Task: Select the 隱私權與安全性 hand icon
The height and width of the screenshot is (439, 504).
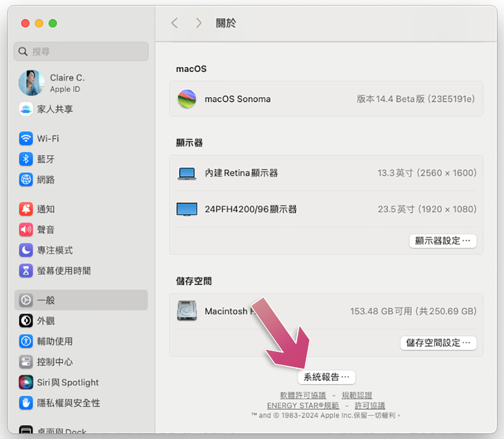Action: [26, 403]
